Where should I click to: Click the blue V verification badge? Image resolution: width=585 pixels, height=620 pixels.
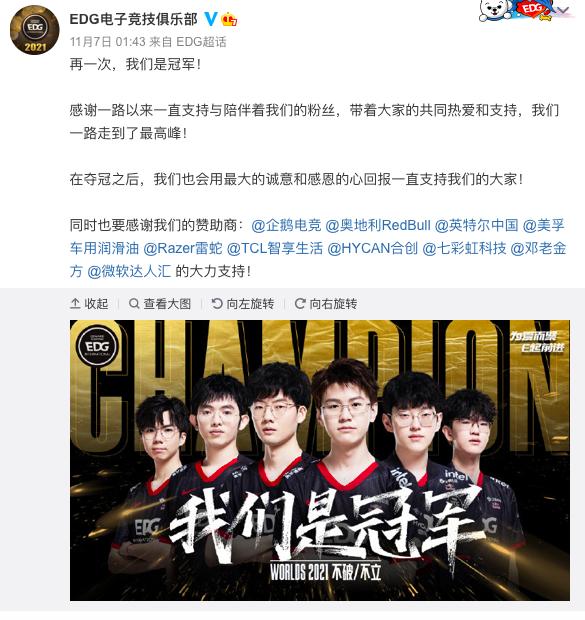(x=210, y=19)
